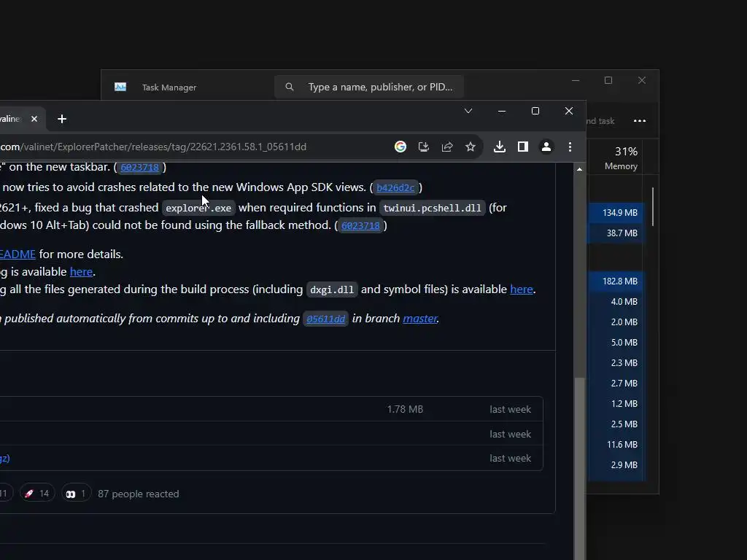Click the 2.9 MB memory cell in Task Manager
The image size is (747, 560).
[616, 465]
